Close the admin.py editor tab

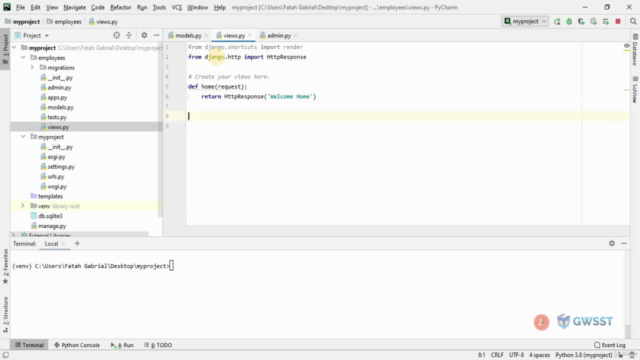pyautogui.click(x=296, y=36)
